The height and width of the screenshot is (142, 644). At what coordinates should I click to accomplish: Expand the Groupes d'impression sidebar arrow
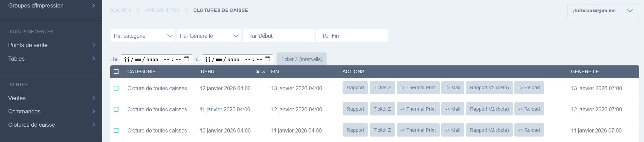click(94, 5)
